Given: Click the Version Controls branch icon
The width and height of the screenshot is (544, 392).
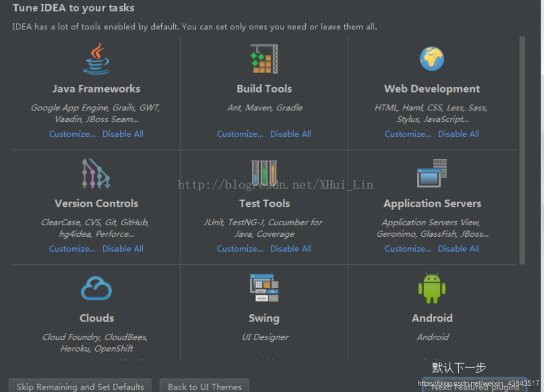Looking at the screenshot, I should (x=96, y=173).
